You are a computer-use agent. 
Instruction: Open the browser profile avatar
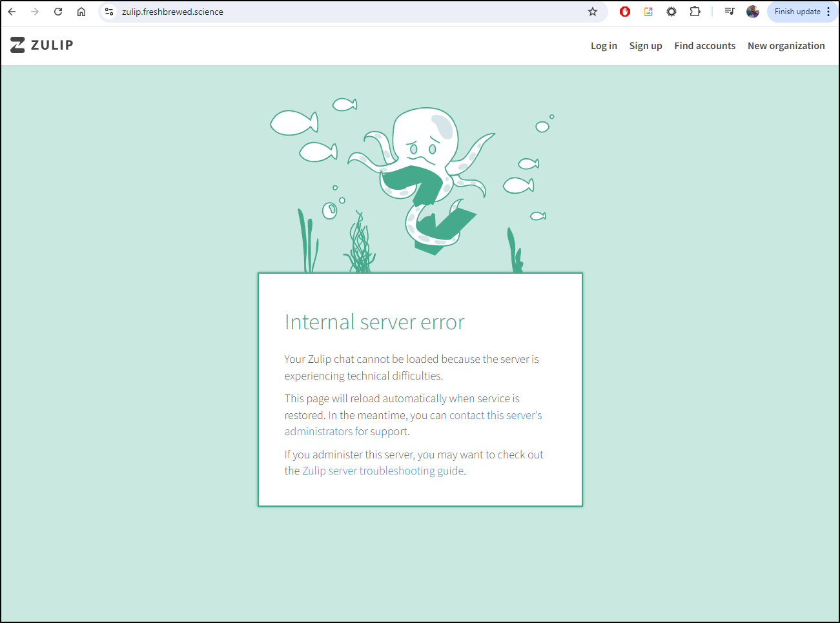(753, 12)
